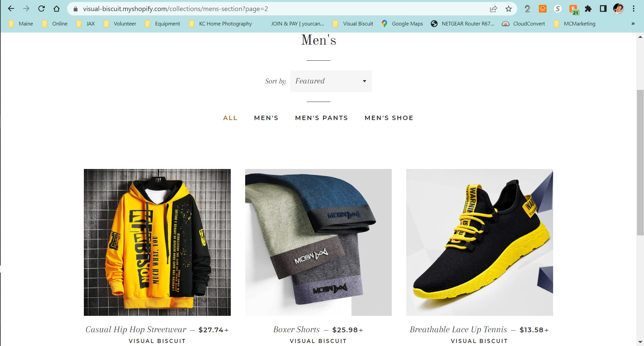Screen dimensions: 644x346
Task: Select the MEN'S SHOE filter tab
Action: pos(389,118)
